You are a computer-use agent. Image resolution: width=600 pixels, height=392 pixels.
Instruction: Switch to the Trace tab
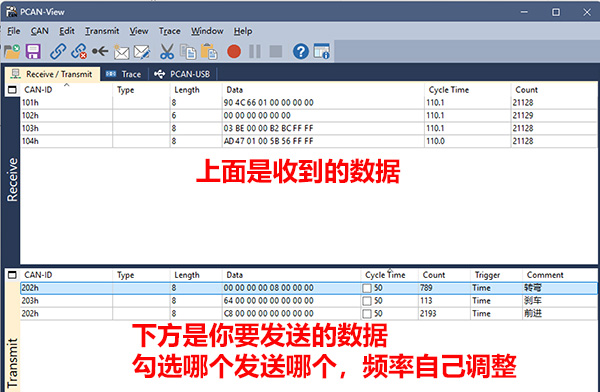click(x=124, y=74)
